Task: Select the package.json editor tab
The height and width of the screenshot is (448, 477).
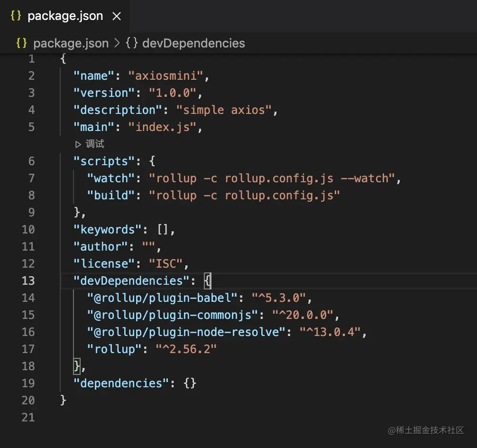Action: coord(65,16)
